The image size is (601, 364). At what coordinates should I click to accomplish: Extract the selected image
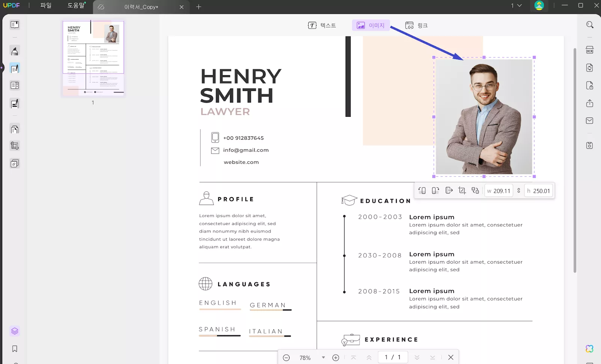coord(449,190)
